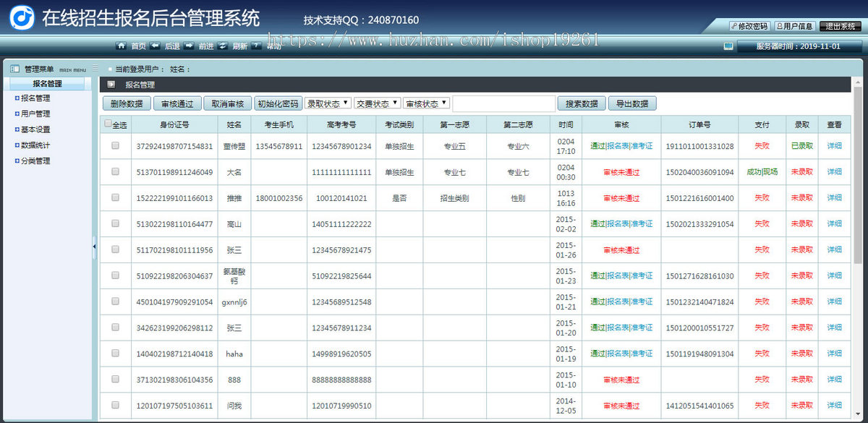Viewport: 868px width, 423px height.
Task: Click the music-note logo icon at top left
Action: (x=22, y=17)
